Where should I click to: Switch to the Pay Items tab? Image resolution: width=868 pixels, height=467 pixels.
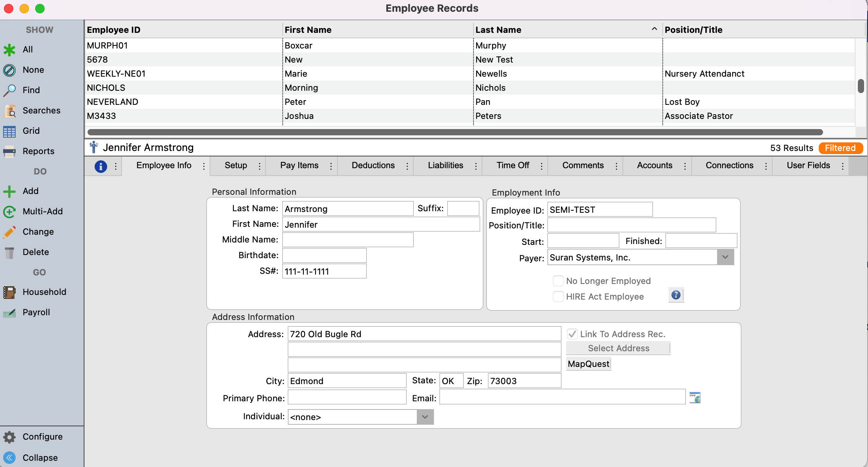[x=299, y=165]
